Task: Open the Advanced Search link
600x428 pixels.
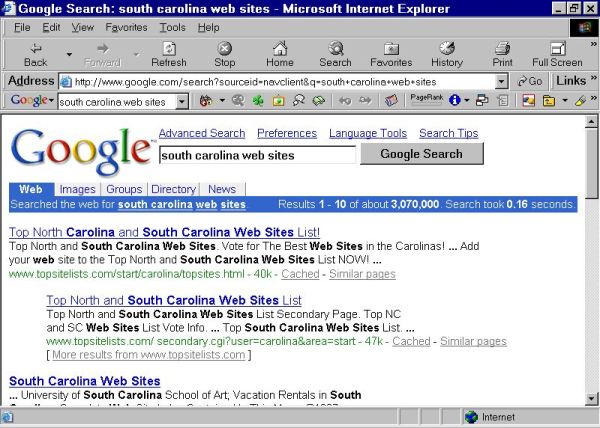Action: pos(202,133)
